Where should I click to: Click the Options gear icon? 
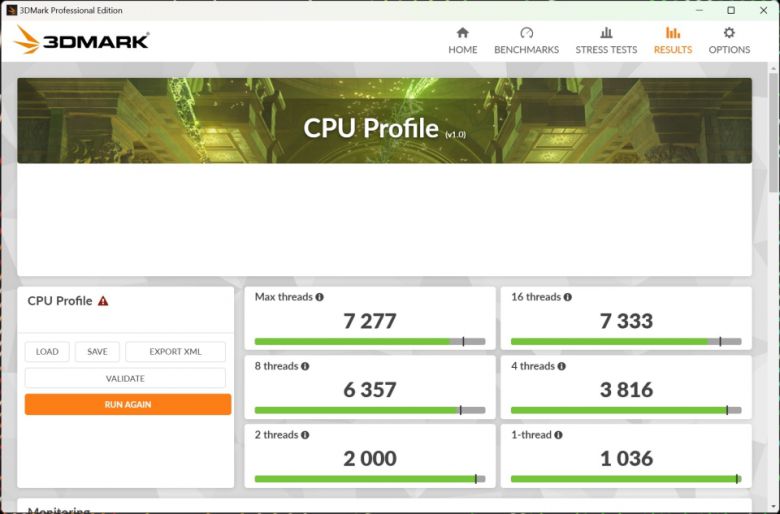729,33
